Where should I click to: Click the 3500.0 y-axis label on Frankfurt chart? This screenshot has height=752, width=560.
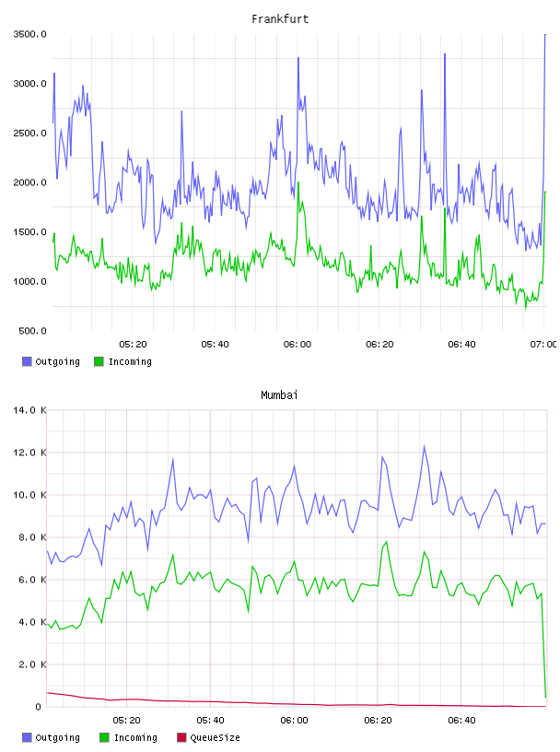[x=29, y=34]
